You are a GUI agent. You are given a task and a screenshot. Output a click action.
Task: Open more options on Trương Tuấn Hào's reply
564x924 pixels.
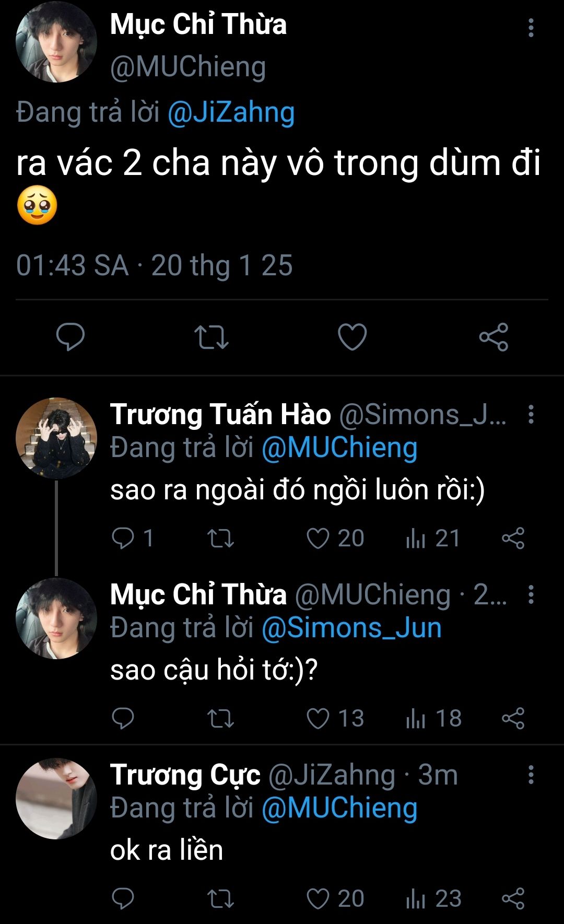click(x=531, y=414)
